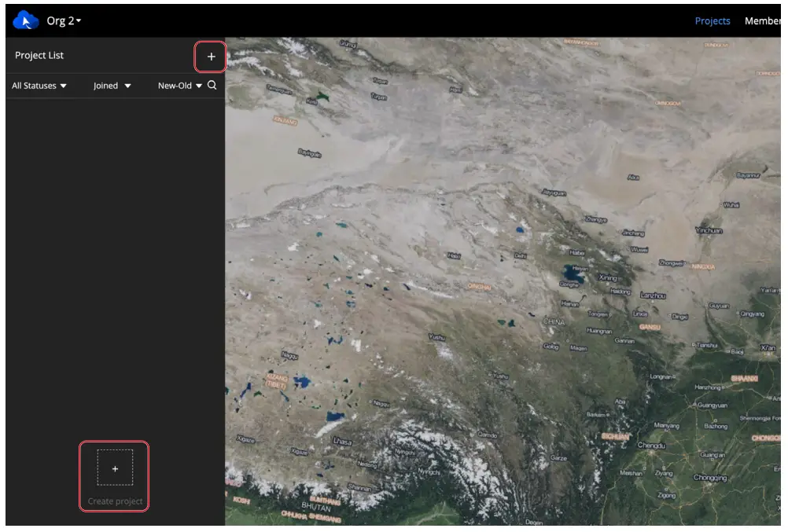Expand the All Statuses filter dropdown
The image size is (788, 532).
pos(37,86)
